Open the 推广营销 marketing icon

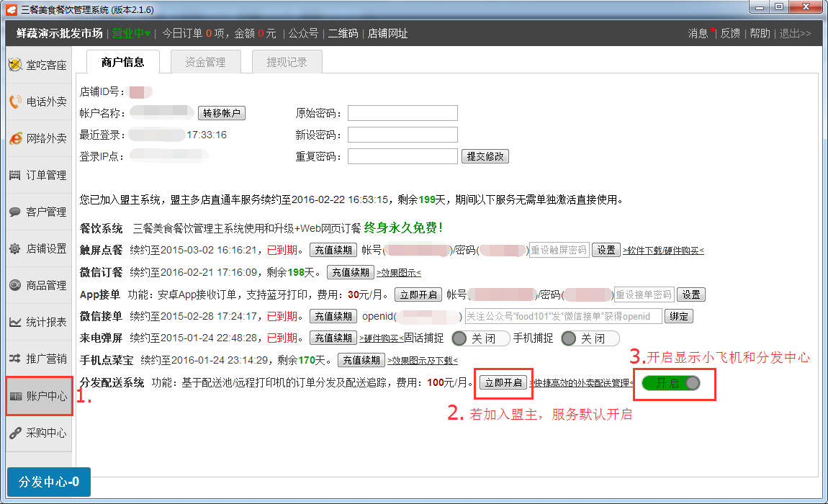point(15,359)
